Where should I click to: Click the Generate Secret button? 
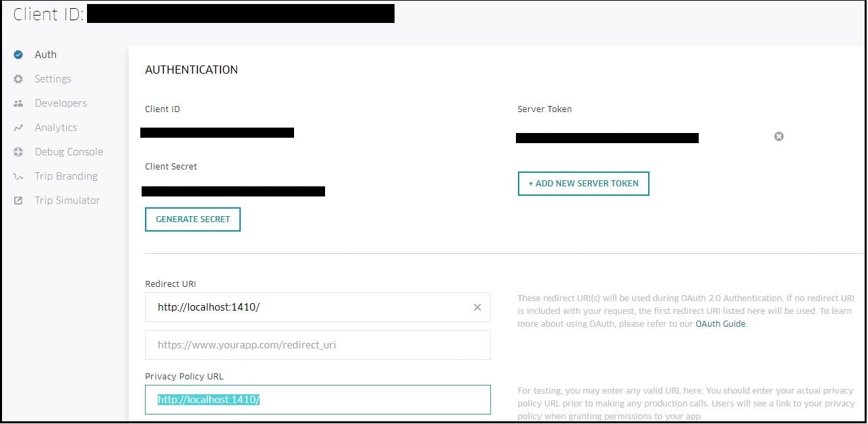point(193,219)
